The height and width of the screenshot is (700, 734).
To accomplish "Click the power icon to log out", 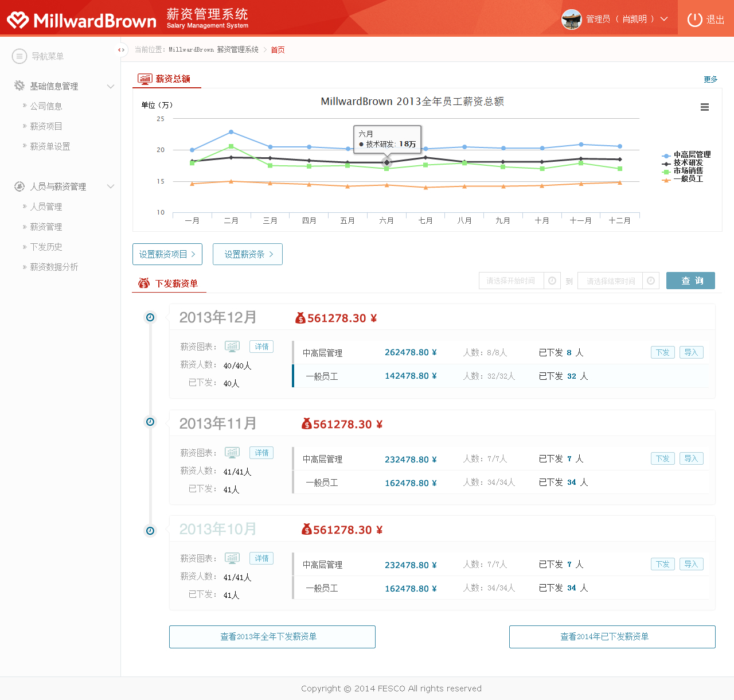I will coord(694,20).
